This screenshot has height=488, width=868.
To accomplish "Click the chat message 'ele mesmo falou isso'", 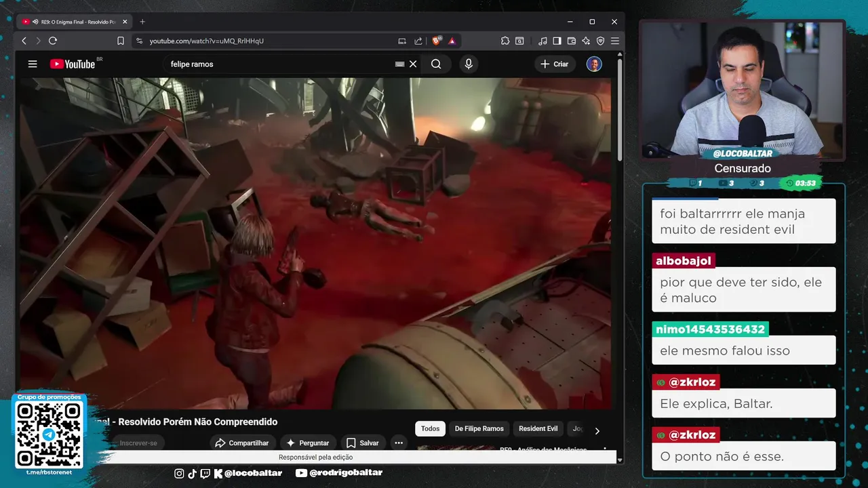I will (x=724, y=350).
